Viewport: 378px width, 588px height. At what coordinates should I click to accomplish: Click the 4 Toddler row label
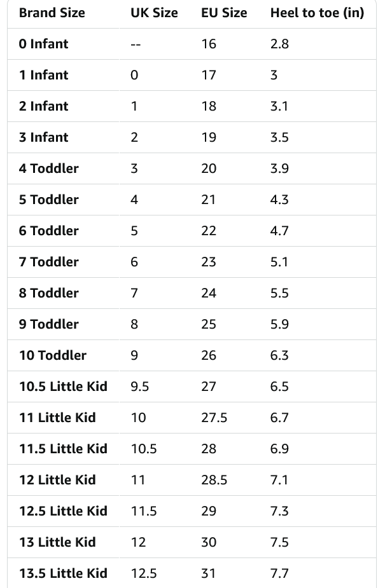[49, 168]
